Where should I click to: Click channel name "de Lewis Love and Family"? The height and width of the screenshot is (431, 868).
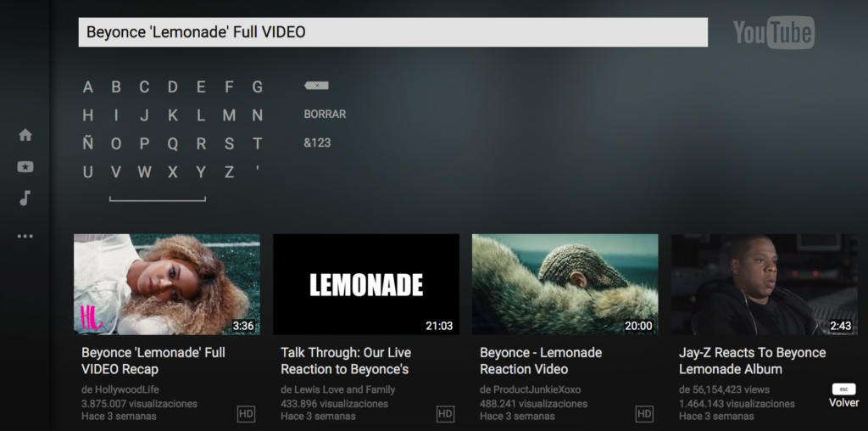pyautogui.click(x=337, y=389)
